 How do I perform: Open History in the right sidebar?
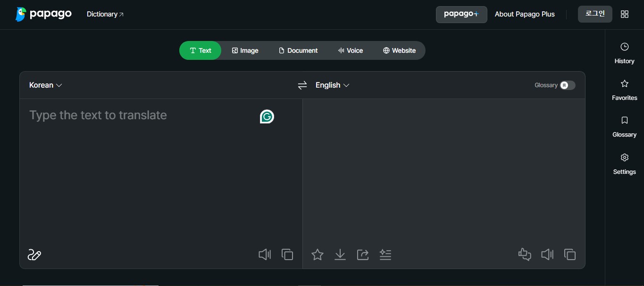coord(624,53)
